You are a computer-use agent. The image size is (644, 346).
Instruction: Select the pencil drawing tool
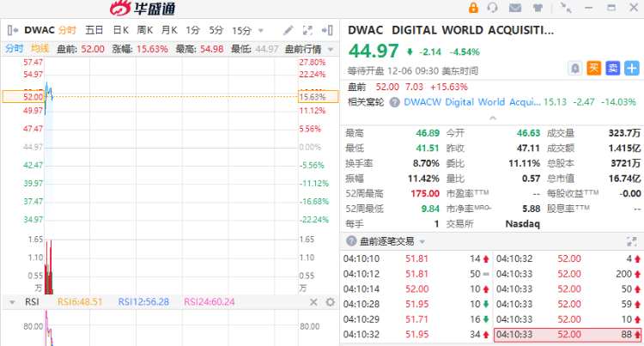click(289, 30)
